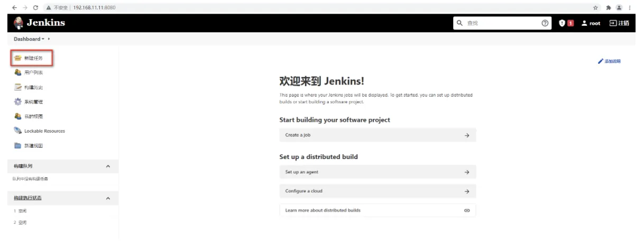Open the 构建执行状态 heading link
The image size is (644, 246).
(28, 198)
